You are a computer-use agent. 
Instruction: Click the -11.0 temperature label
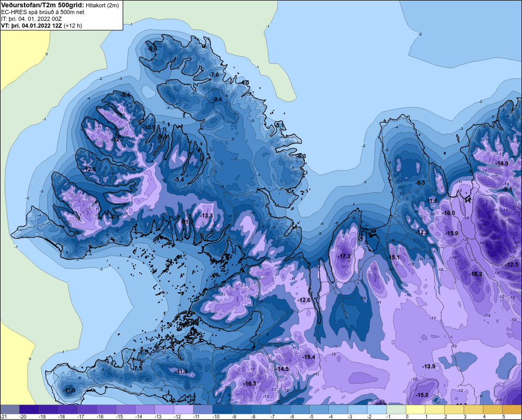coord(69,390)
